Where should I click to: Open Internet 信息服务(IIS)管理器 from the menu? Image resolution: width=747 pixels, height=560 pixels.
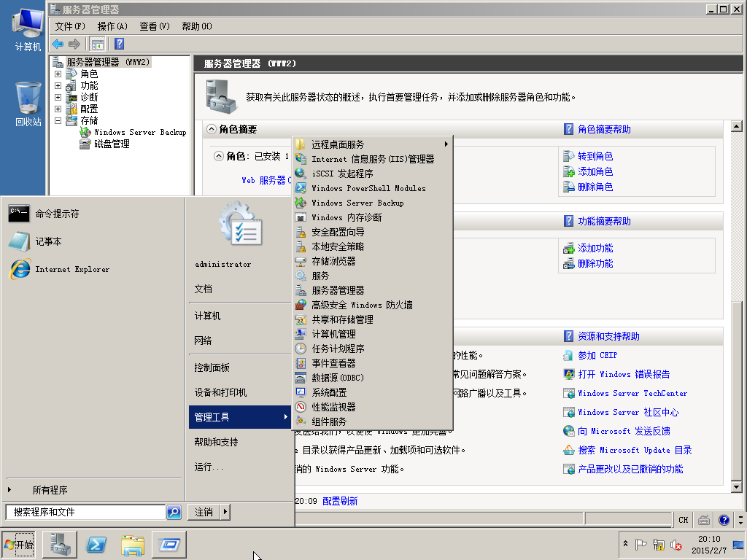(x=372, y=159)
